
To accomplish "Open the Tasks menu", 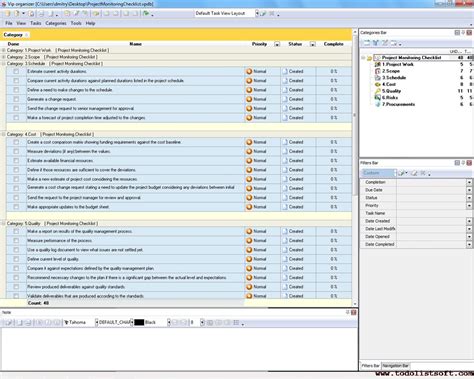I will coord(36,23).
